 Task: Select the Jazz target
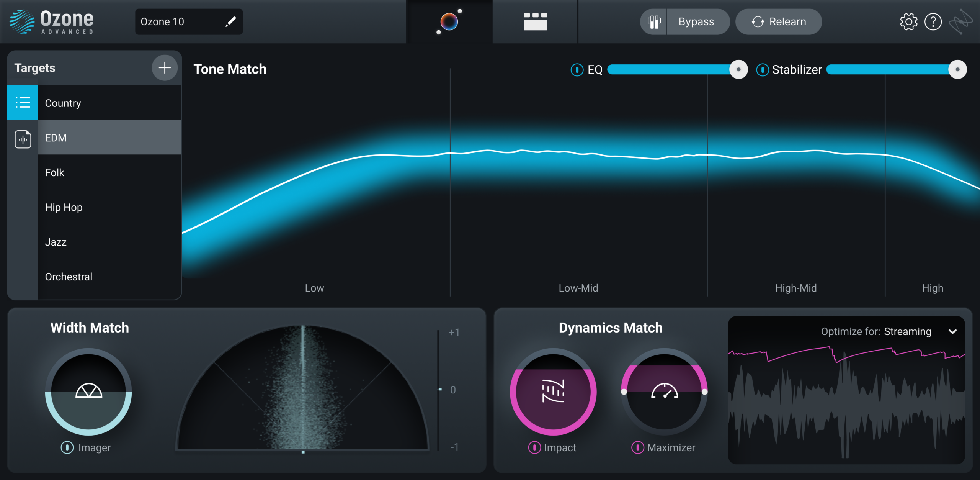tap(109, 242)
